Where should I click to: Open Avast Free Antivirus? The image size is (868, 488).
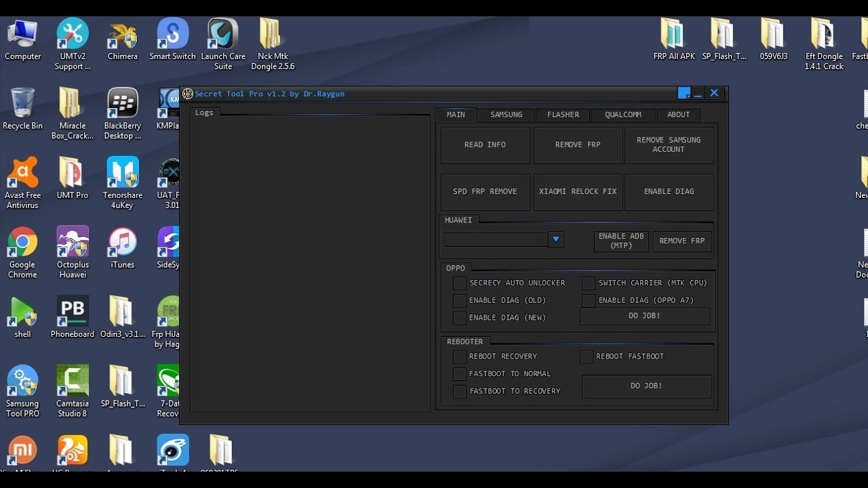pos(22,183)
